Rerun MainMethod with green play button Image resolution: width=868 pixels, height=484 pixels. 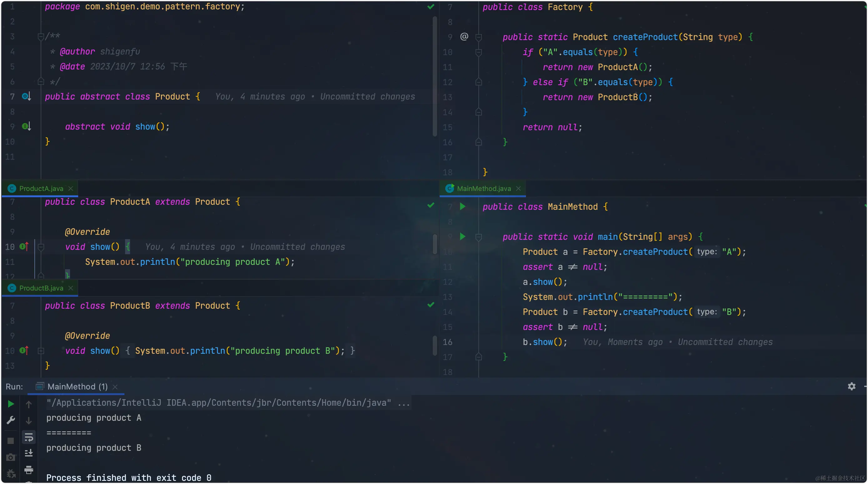pos(10,404)
